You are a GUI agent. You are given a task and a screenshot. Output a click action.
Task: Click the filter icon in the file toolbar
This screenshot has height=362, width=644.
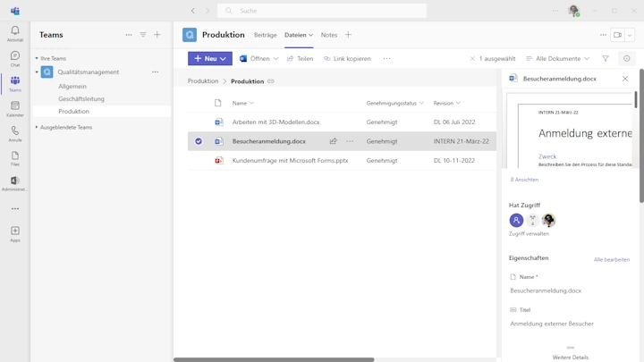(x=606, y=59)
